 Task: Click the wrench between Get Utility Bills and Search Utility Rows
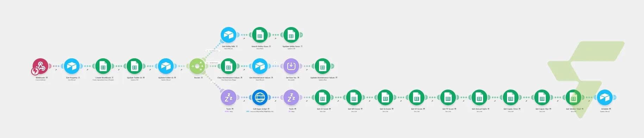click(244, 39)
